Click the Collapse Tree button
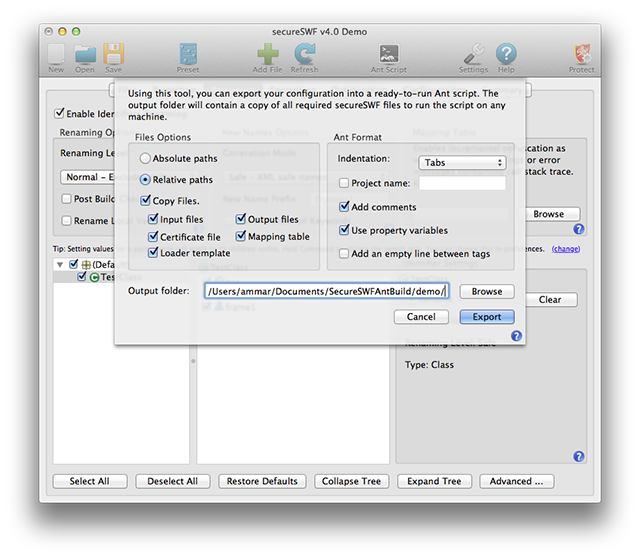The image size is (640, 557). point(351,481)
